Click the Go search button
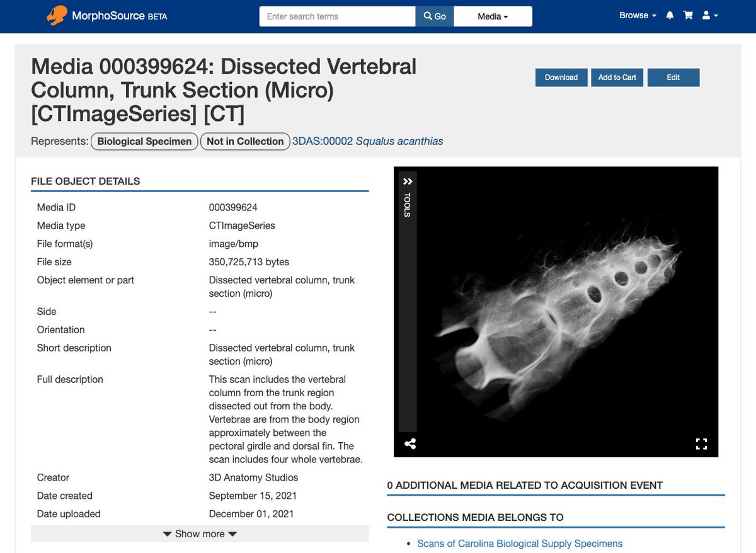This screenshot has width=756, height=553. [x=435, y=16]
